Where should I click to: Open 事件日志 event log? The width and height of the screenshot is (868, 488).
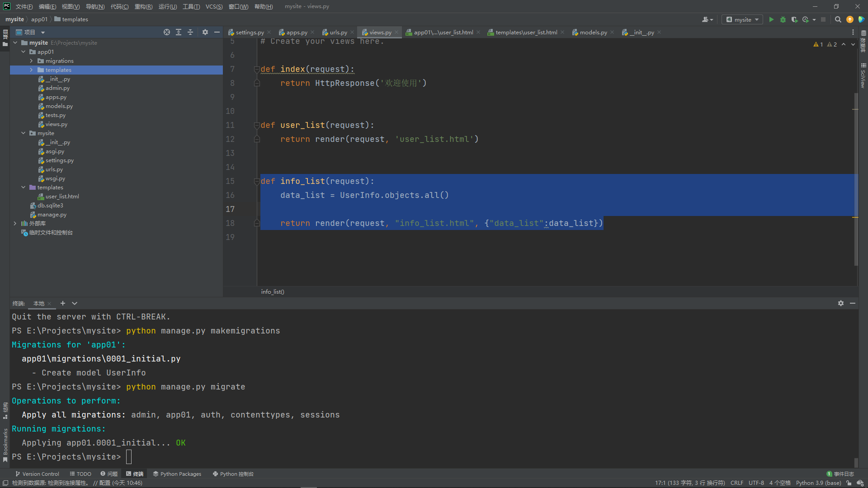point(840,474)
